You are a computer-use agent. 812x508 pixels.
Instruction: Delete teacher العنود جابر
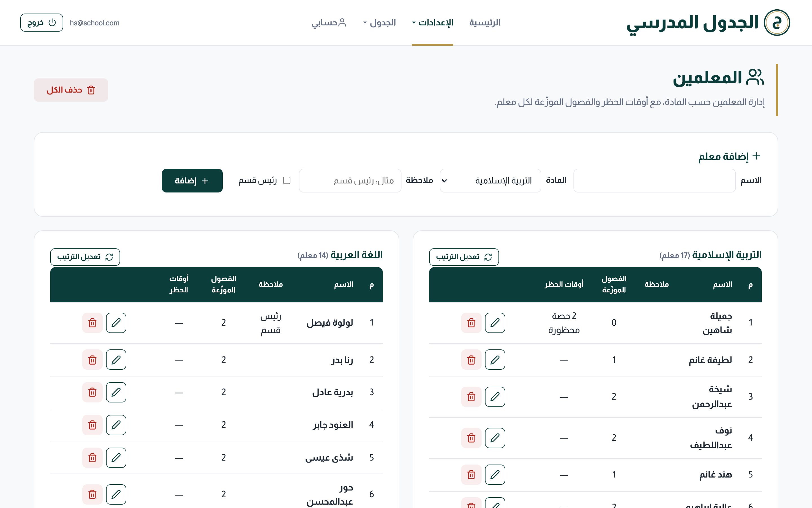point(92,425)
